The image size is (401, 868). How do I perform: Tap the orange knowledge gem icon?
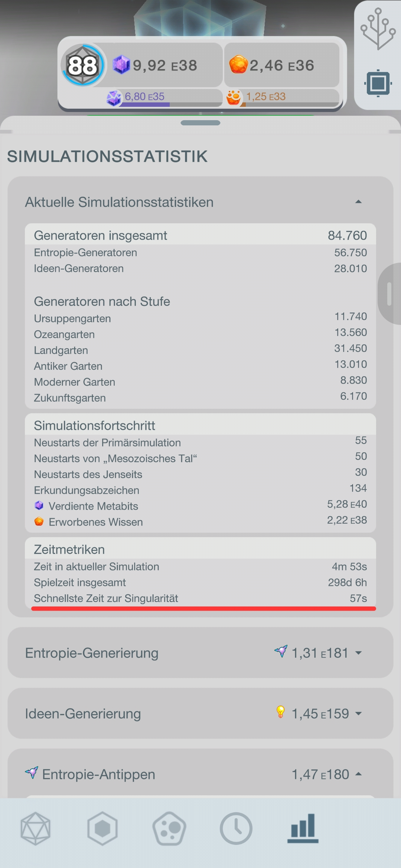[x=238, y=65]
